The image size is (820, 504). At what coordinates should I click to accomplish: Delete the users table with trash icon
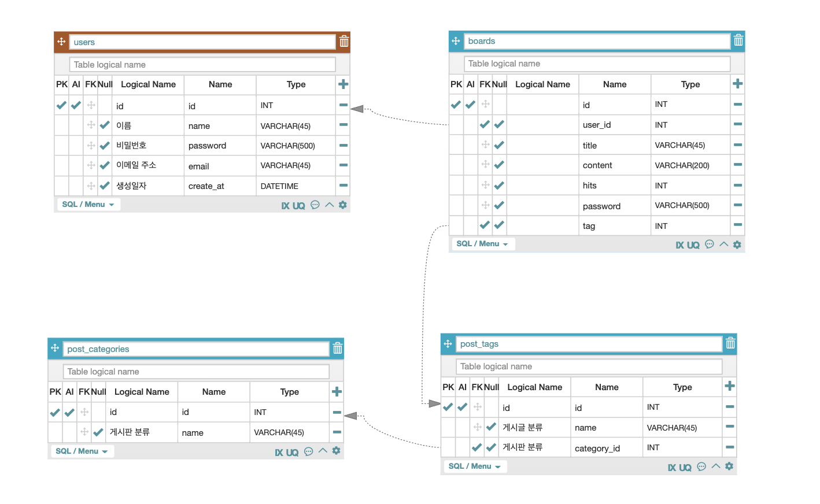pos(344,42)
